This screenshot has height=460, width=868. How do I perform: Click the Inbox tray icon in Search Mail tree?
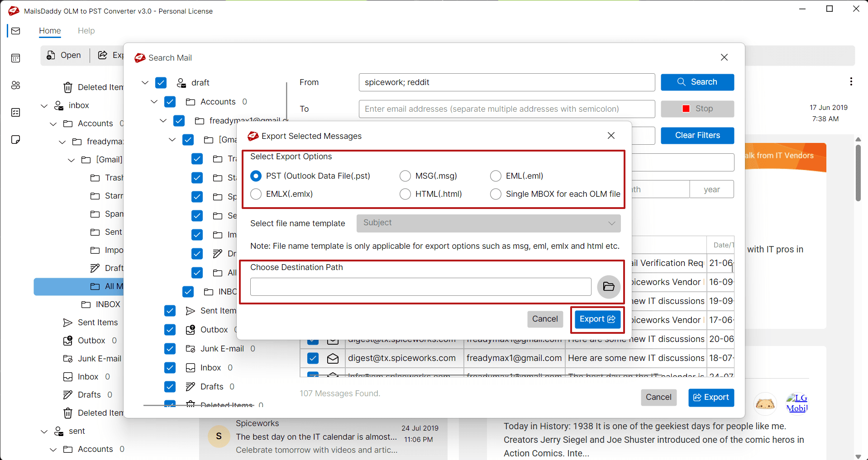tap(191, 368)
